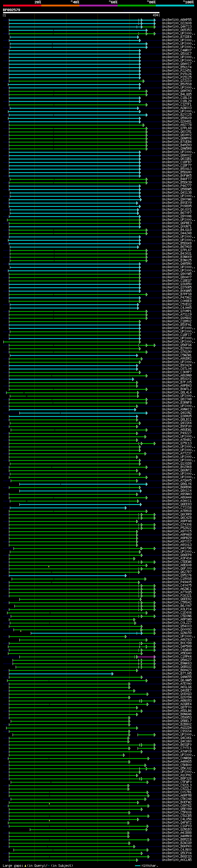Select the UniRef100_B5XGY2 label
This screenshot has height=868, width=197.
tap(177, 379)
